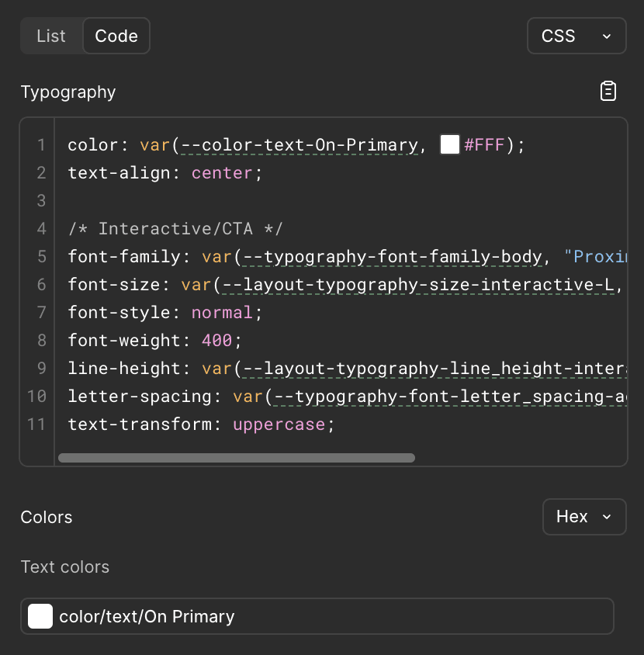Click the #FFF white swatch in code

pos(450,144)
